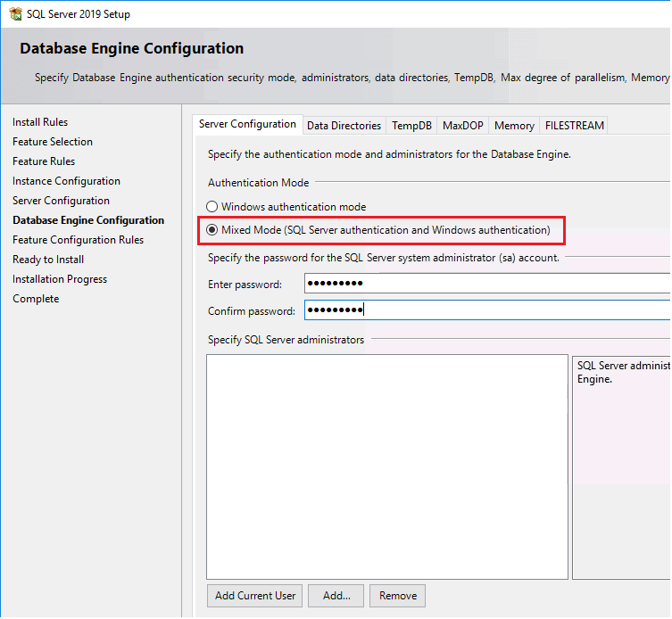The height and width of the screenshot is (619, 672).
Task: Switch to the Server Configuration tab
Action: point(247,124)
